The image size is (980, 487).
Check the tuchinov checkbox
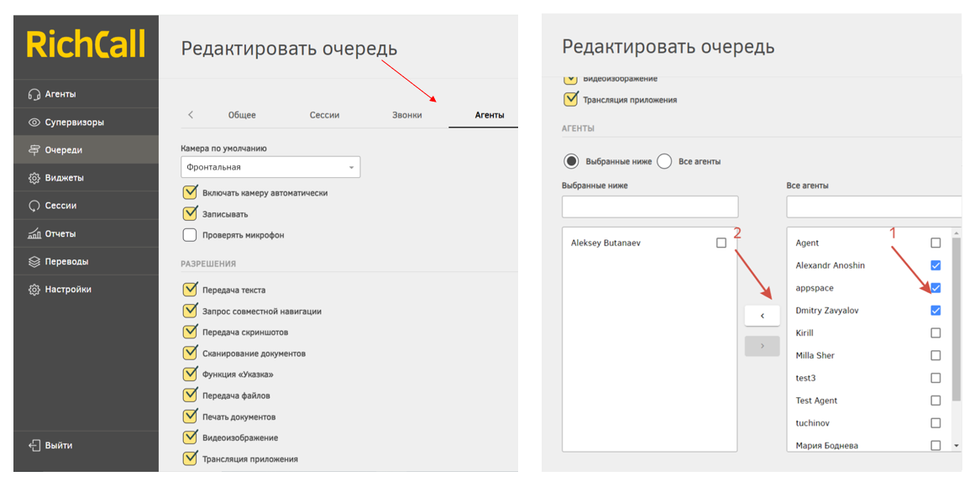click(935, 422)
